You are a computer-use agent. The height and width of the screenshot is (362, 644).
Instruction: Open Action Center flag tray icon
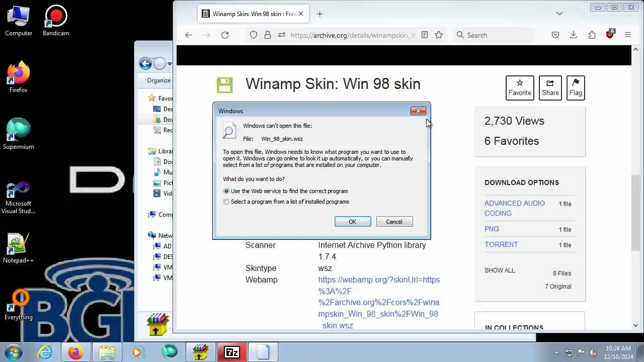[581, 352]
